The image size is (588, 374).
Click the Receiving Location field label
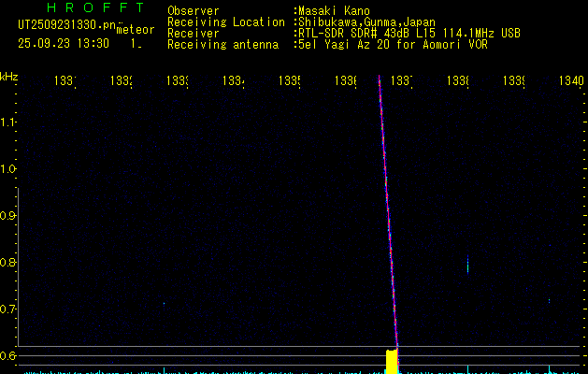tap(226, 22)
